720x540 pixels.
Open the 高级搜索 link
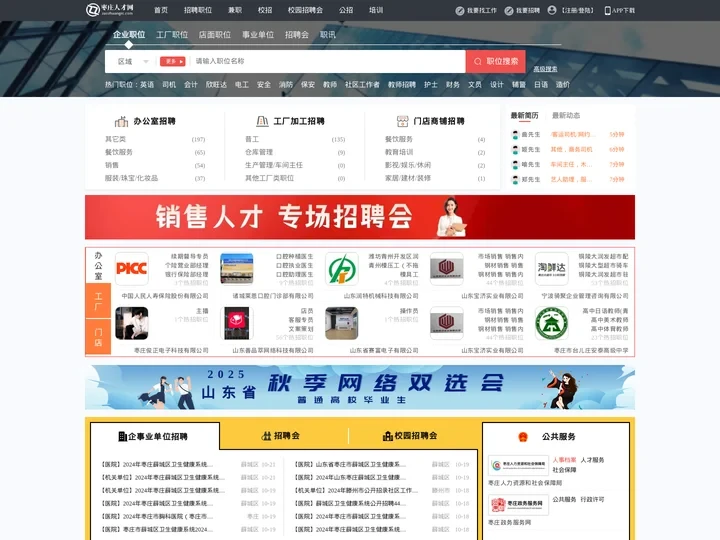[x=546, y=69]
